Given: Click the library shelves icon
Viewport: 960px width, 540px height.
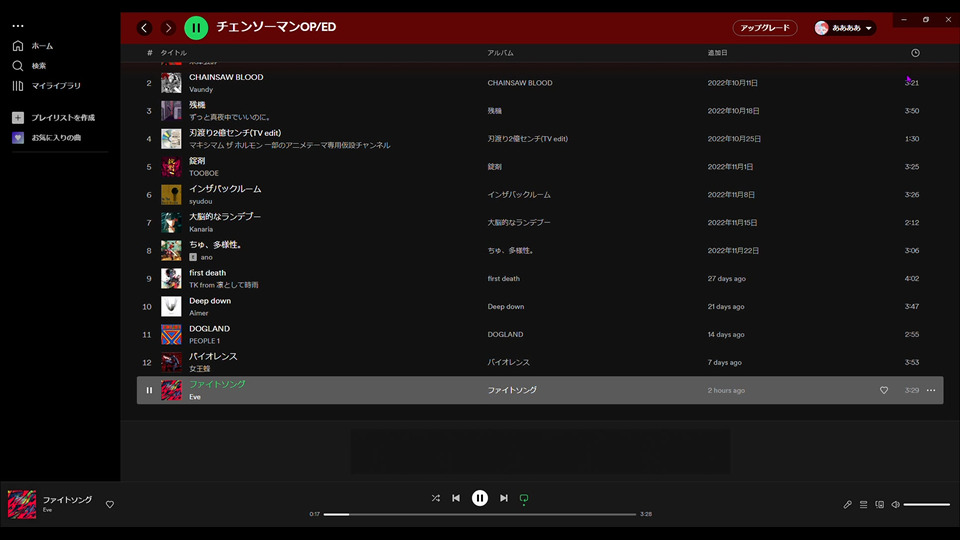Looking at the screenshot, I should (18, 86).
